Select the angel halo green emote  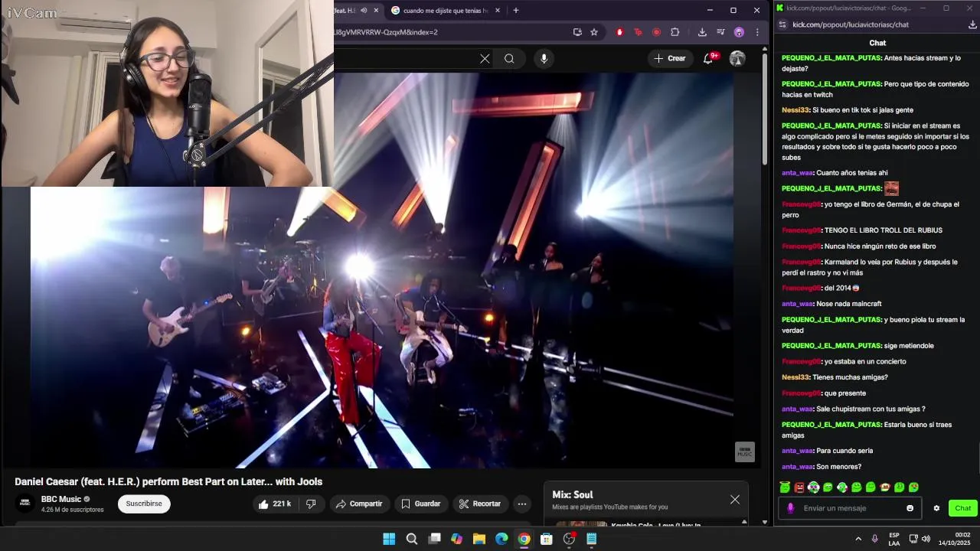click(785, 487)
